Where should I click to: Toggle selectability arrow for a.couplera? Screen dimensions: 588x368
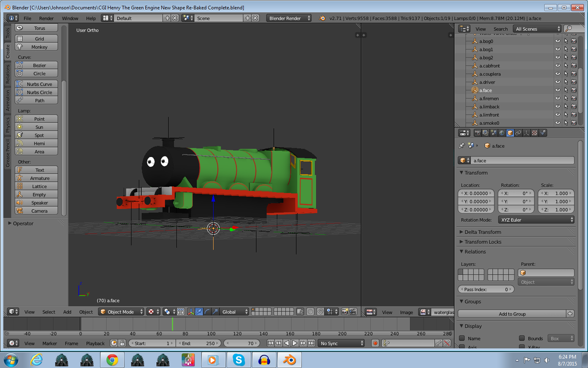566,74
